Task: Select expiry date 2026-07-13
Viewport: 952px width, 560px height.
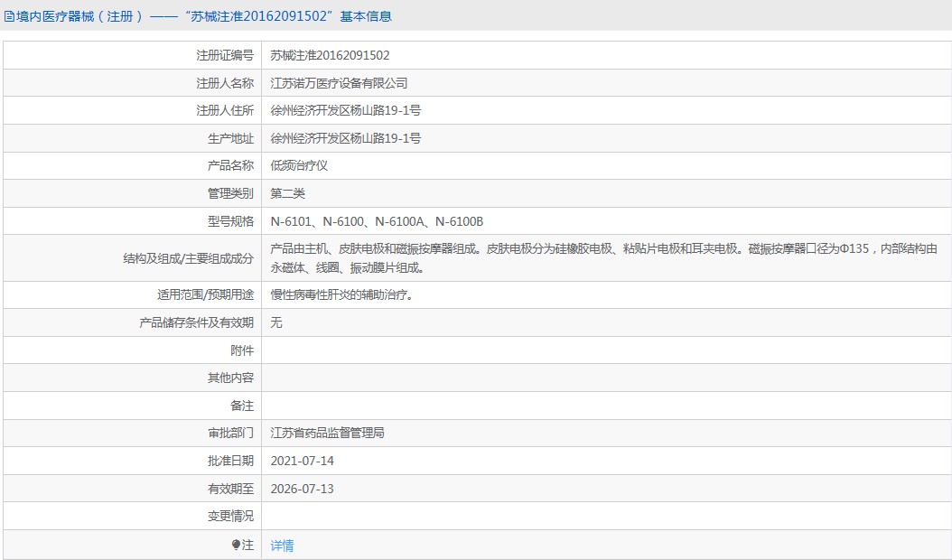Action: pyautogui.click(x=303, y=489)
